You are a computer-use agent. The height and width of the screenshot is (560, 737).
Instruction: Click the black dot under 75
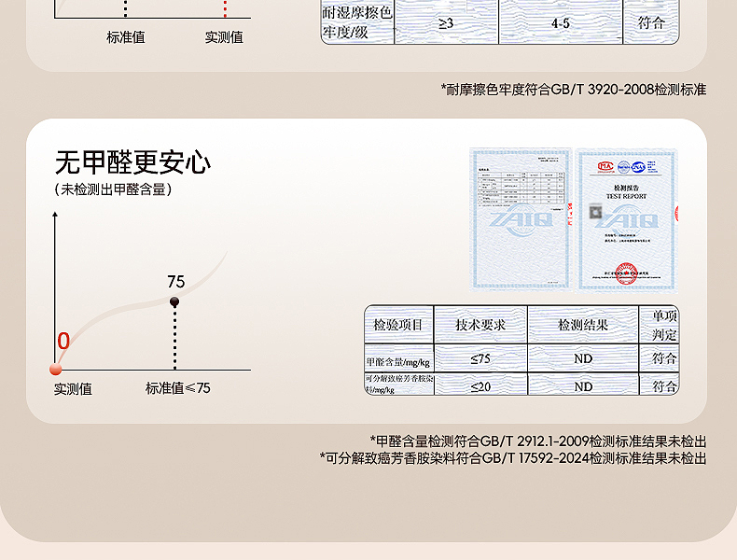point(174,301)
